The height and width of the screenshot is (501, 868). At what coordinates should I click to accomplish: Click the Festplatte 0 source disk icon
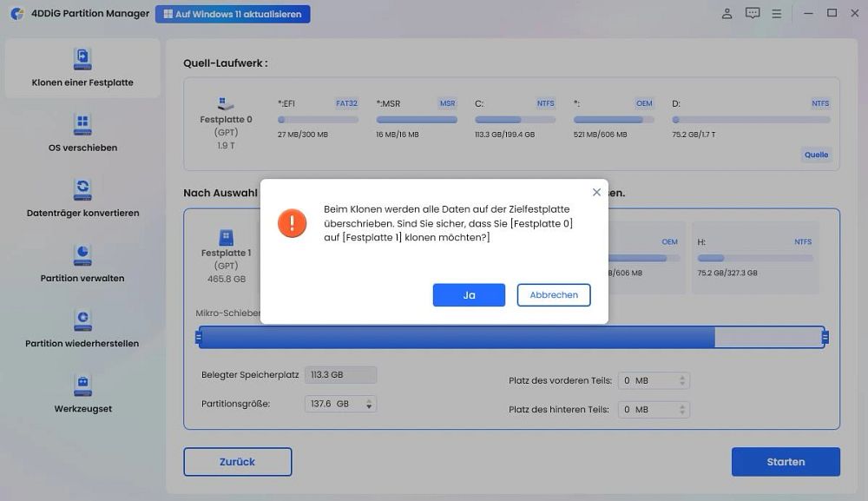pos(226,103)
